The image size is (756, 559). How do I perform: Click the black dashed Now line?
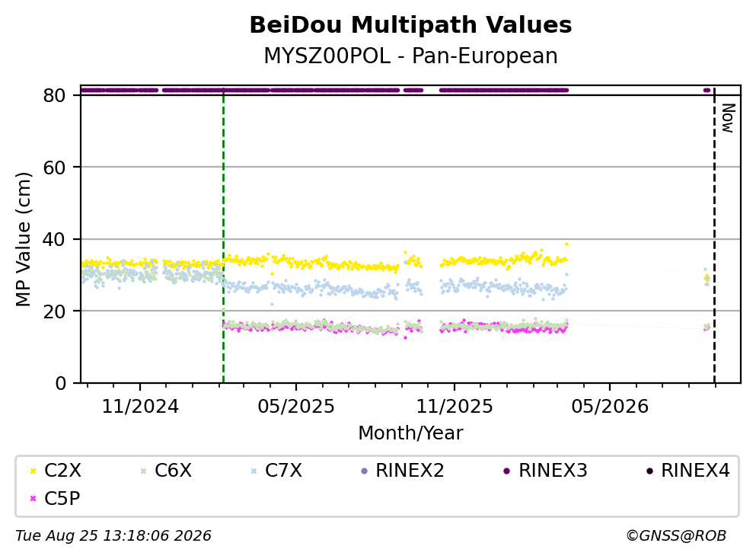click(714, 235)
